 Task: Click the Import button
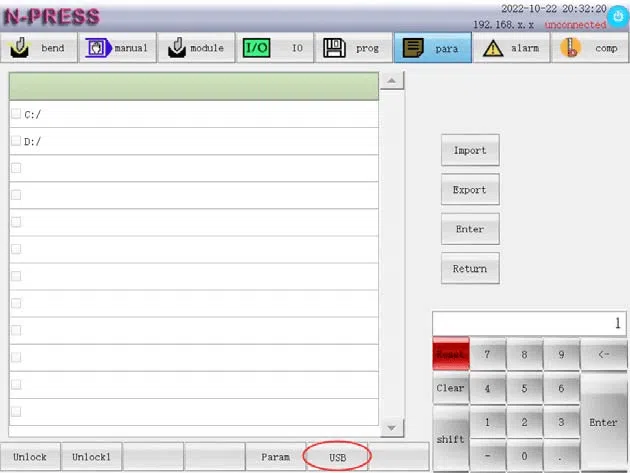(470, 150)
